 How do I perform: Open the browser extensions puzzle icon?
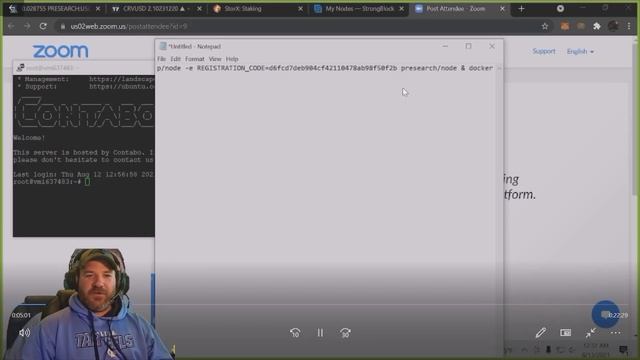(x=597, y=26)
